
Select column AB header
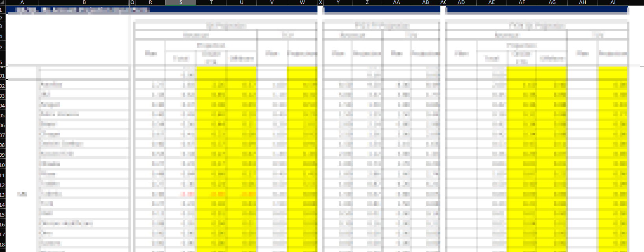click(425, 2)
